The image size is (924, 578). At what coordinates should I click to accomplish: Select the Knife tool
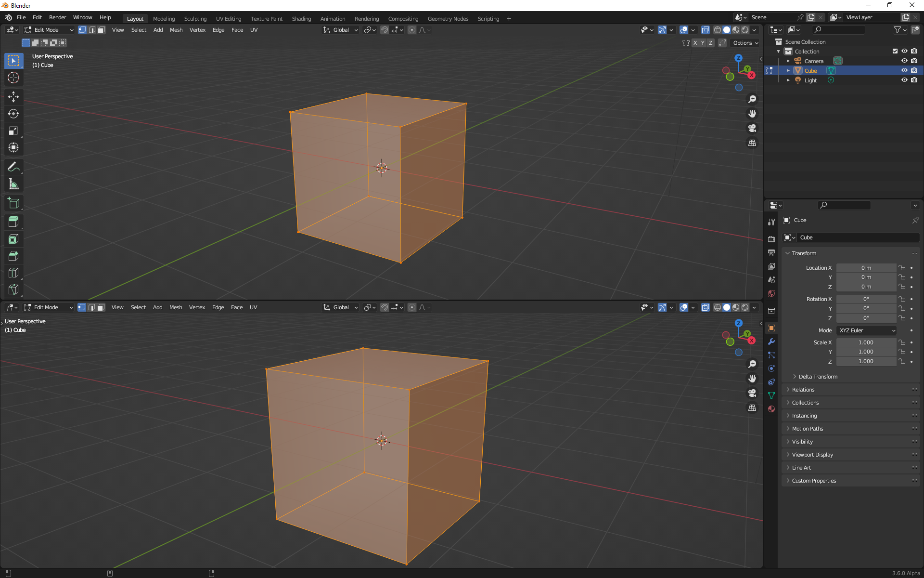[13, 289]
